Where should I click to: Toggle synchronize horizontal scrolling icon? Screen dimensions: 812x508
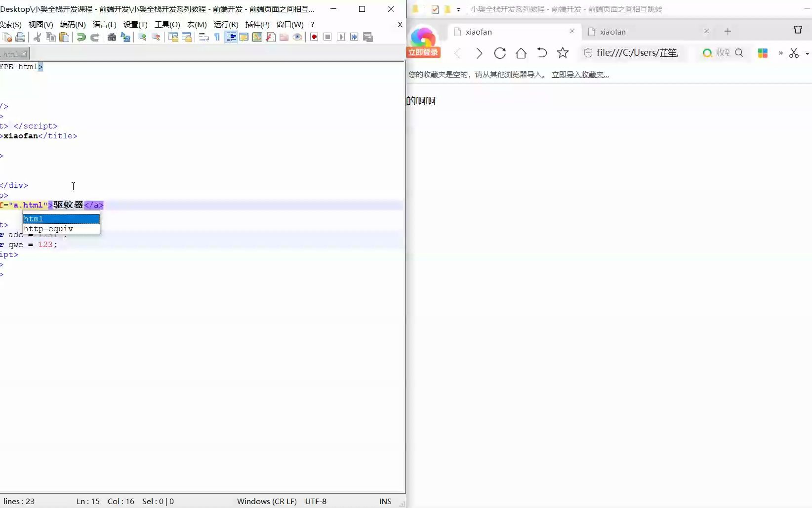pyautogui.click(x=187, y=37)
